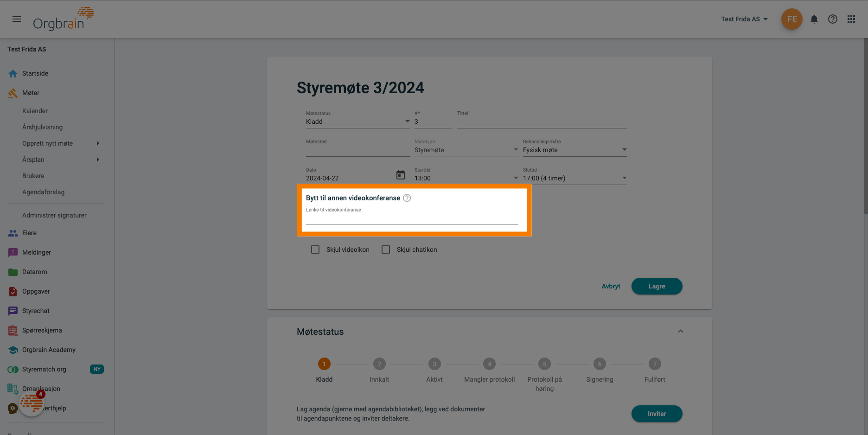Image resolution: width=868 pixels, height=435 pixels.
Task: Tick the Skjul videoikon checkbox
Action: click(315, 249)
